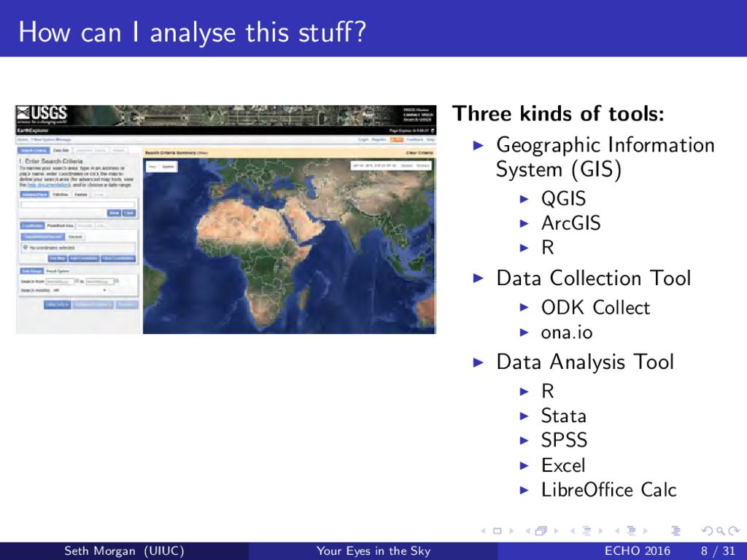Open the Search from date calendar picker
Screen dimensions: 747x560
[77, 280]
